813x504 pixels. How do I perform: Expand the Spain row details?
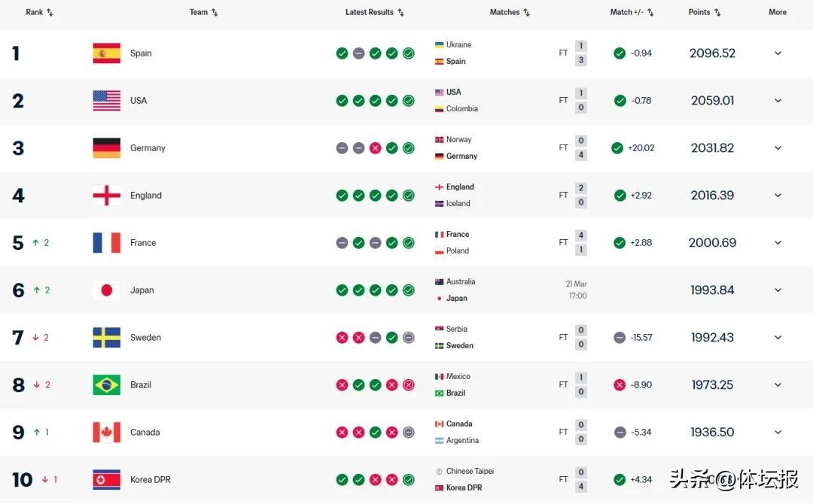(x=778, y=53)
